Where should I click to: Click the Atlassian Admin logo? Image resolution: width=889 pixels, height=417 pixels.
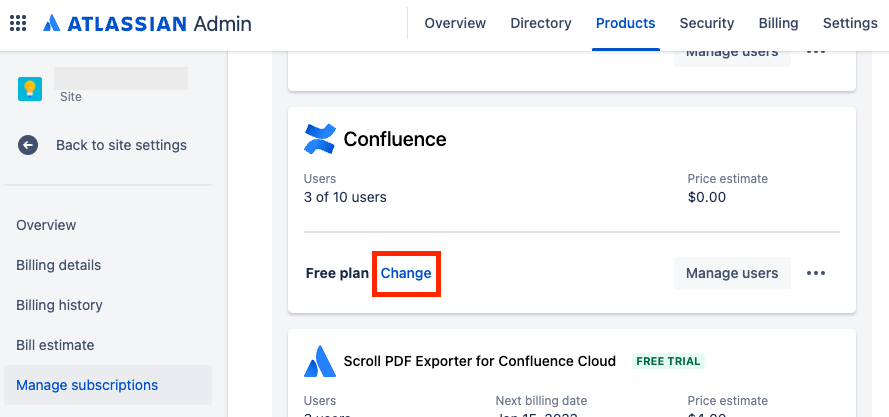147,23
